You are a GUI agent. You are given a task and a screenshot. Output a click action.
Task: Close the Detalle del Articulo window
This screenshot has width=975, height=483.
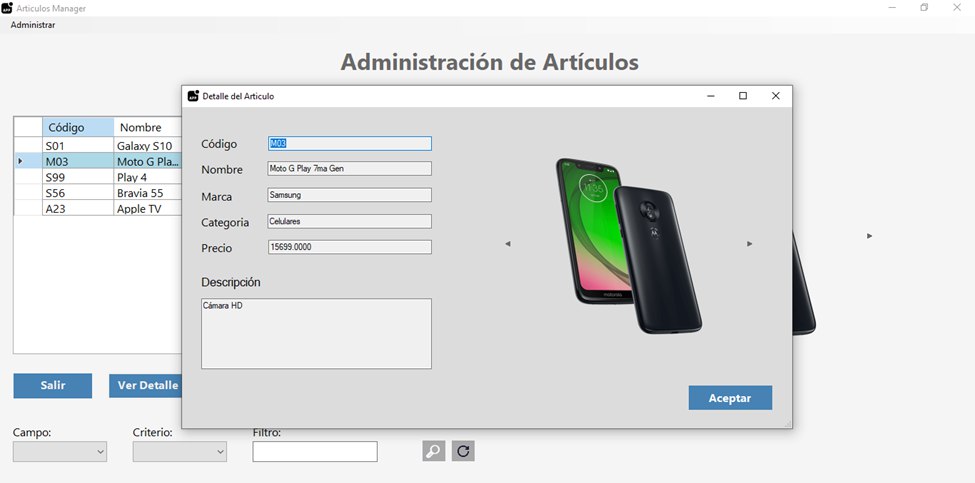point(775,96)
